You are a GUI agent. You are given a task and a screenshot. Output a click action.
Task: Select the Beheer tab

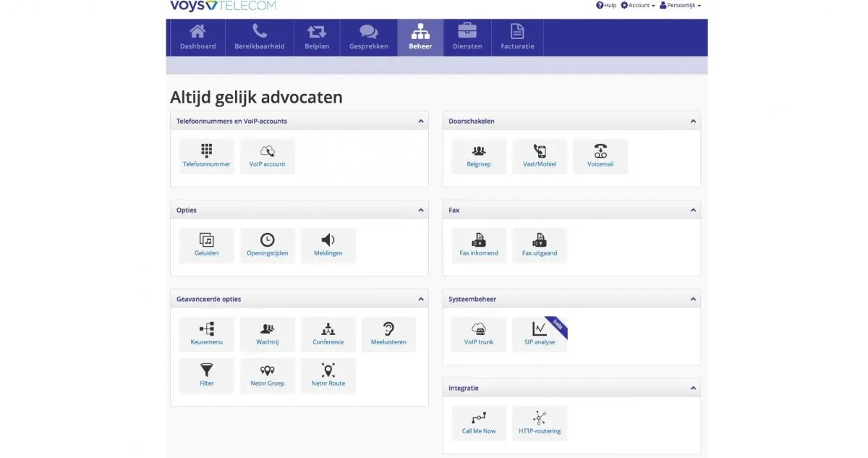point(420,38)
